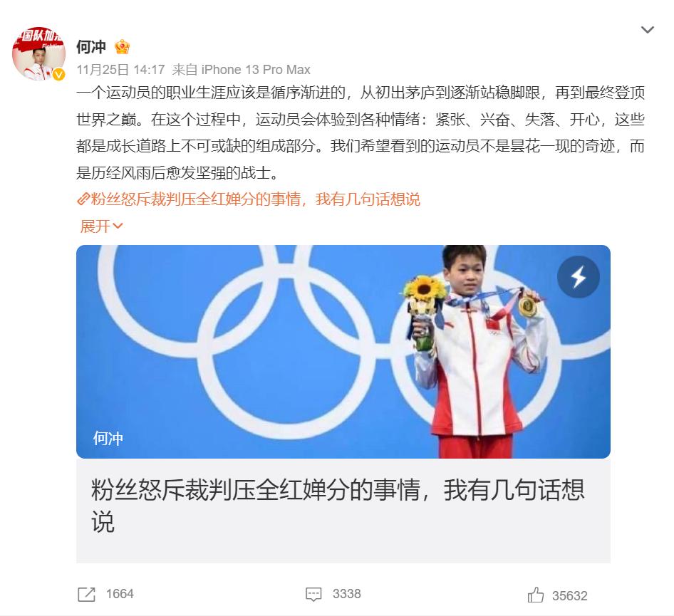Open the post timestamp 11月25日 14:17
Image resolution: width=674 pixels, height=616 pixels.
pos(121,70)
